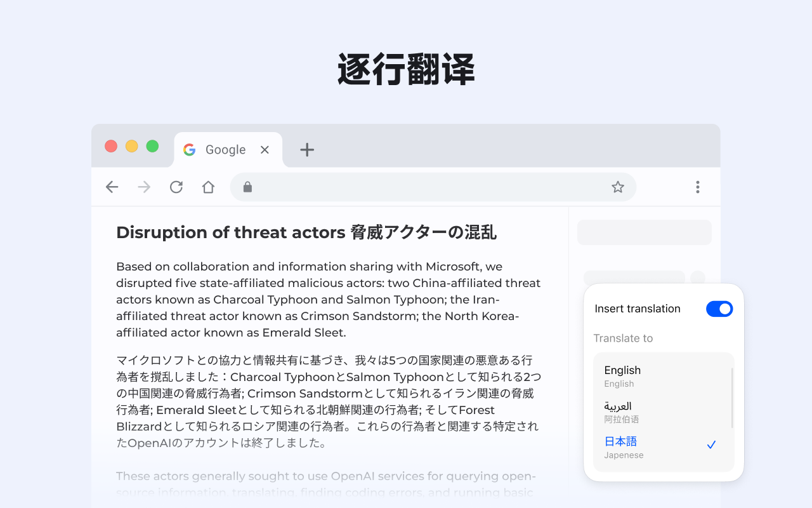Open the Translate to language selector
The width and height of the screenshot is (812, 508).
click(x=624, y=338)
